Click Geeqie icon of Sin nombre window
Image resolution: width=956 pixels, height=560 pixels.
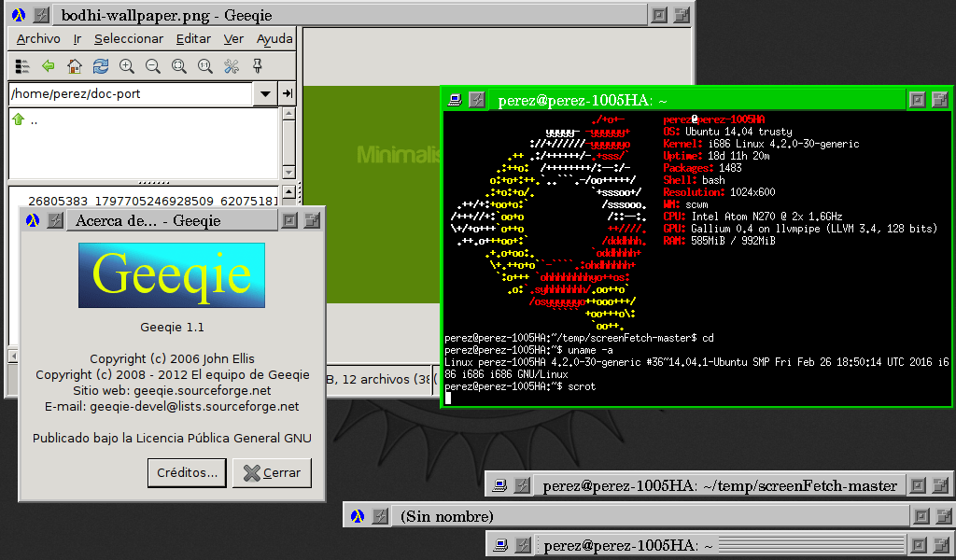click(x=358, y=516)
